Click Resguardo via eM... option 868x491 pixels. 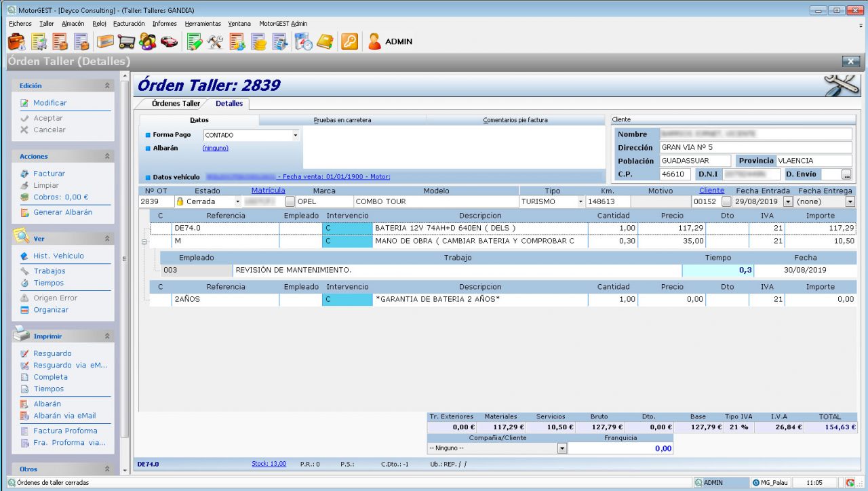(71, 366)
